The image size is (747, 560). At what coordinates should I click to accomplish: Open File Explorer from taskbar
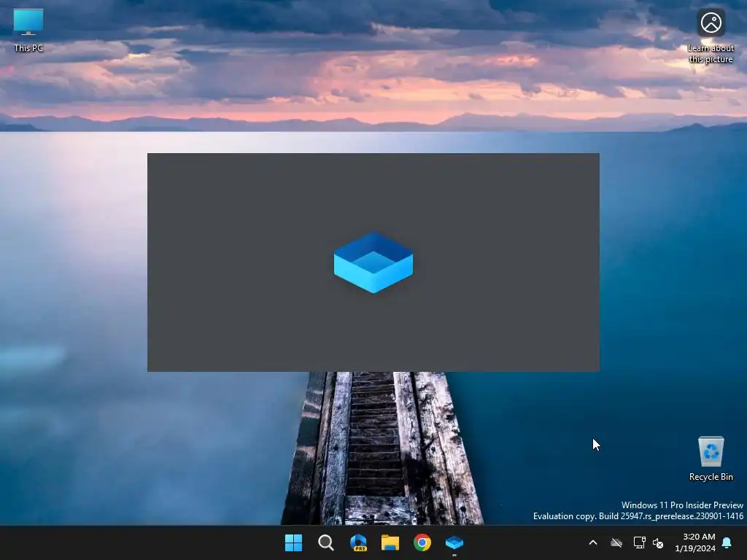pos(390,542)
